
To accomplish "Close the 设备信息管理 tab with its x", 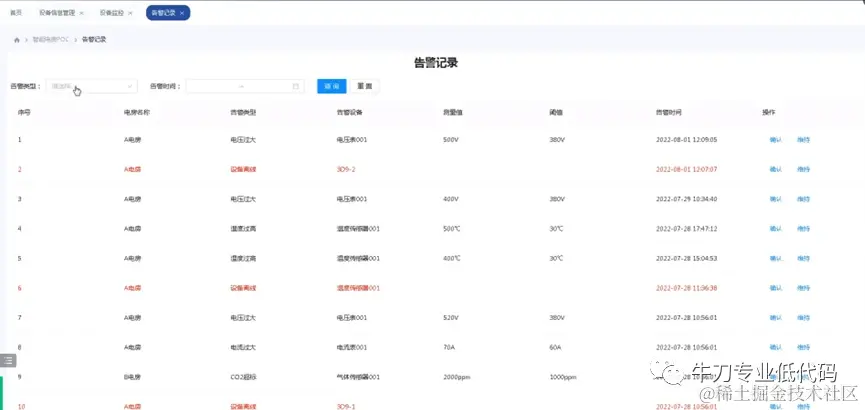I will click(82, 13).
